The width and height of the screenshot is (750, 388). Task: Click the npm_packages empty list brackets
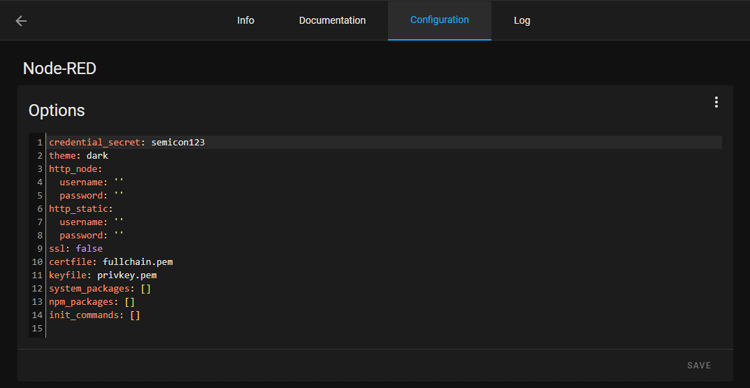(130, 302)
